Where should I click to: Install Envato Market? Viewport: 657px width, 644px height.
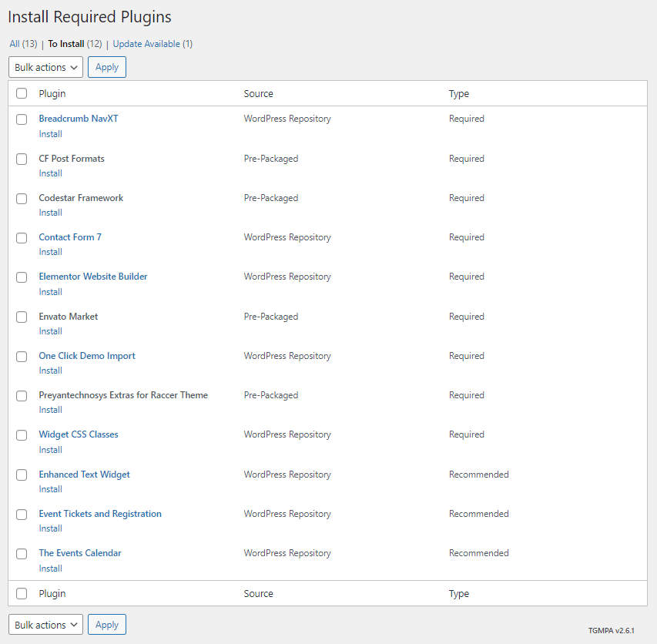pos(50,331)
